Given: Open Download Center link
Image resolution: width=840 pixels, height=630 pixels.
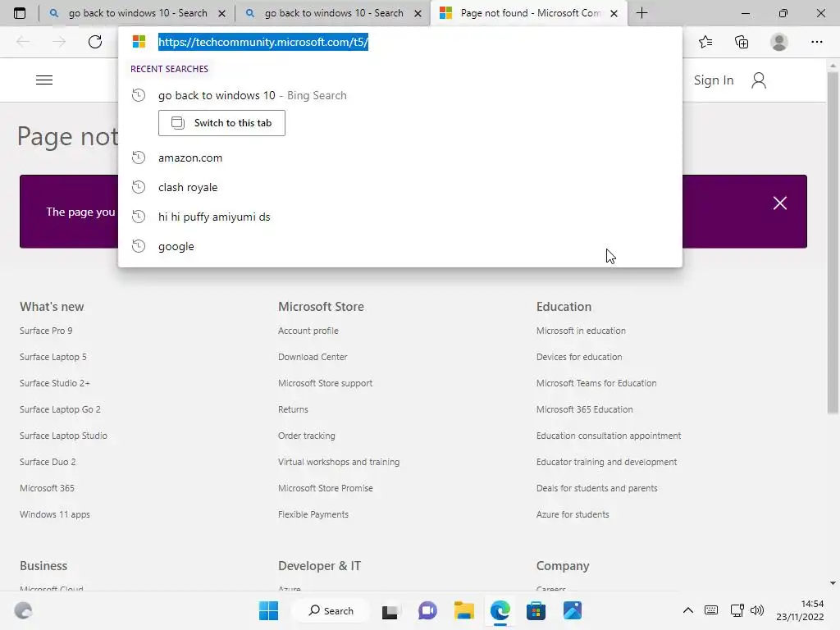Looking at the screenshot, I should coord(313,357).
